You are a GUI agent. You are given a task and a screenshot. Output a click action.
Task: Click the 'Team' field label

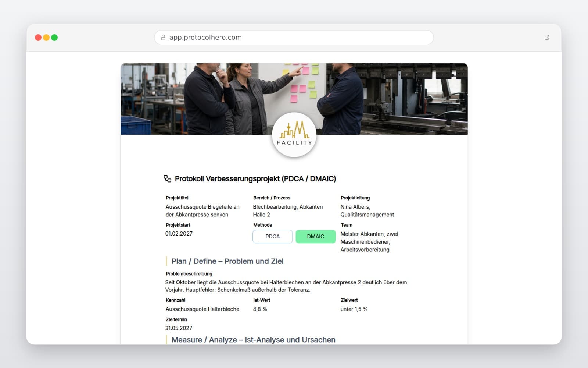tap(347, 225)
